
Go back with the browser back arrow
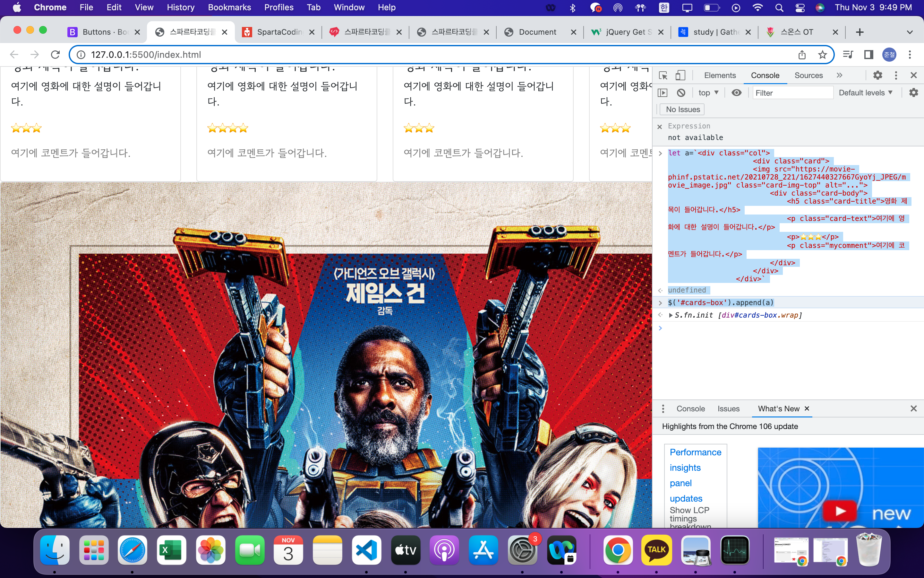point(14,55)
